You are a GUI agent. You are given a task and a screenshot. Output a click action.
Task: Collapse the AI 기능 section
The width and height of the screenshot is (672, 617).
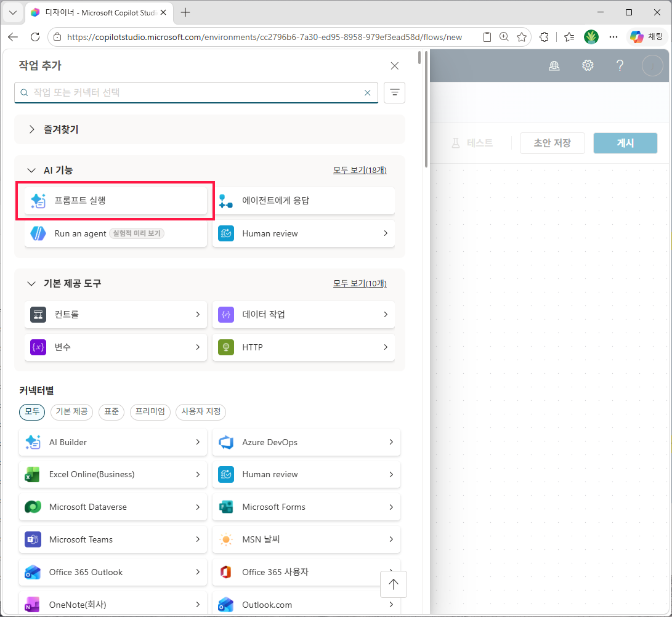(31, 170)
